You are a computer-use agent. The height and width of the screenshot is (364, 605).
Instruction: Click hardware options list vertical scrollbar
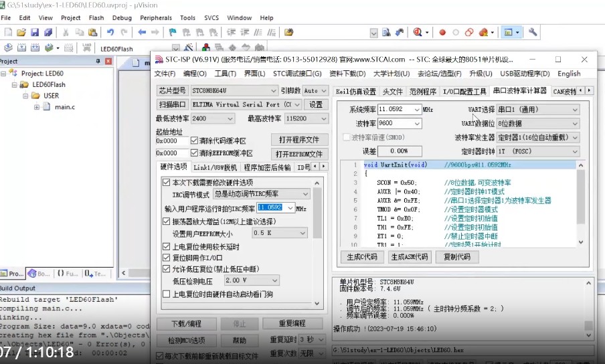click(317, 243)
